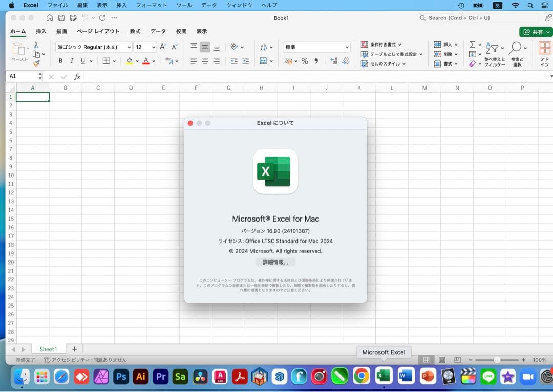Apply bold formatting to the selection

[60, 60]
